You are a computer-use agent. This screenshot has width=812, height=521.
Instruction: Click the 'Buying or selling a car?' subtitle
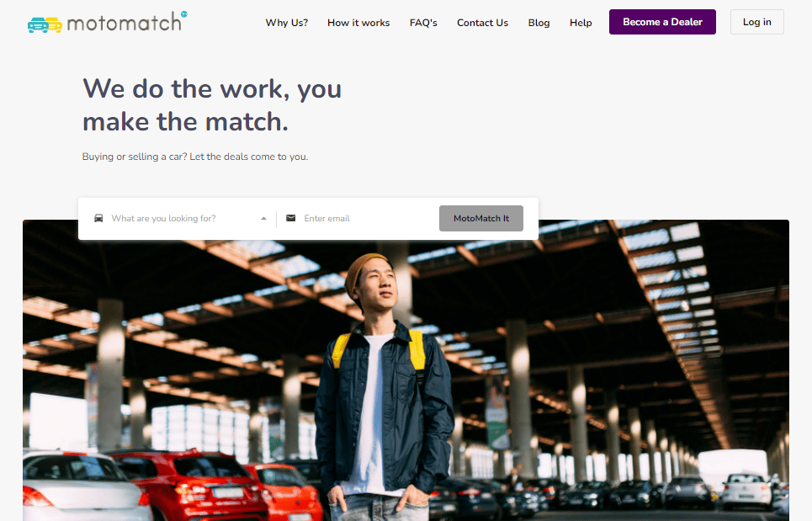pos(194,157)
